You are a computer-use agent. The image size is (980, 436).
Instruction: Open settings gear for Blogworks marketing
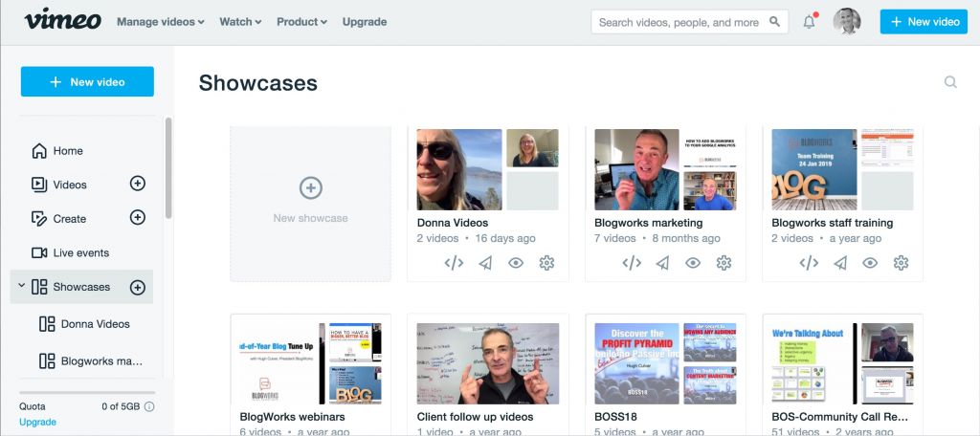pyautogui.click(x=724, y=263)
